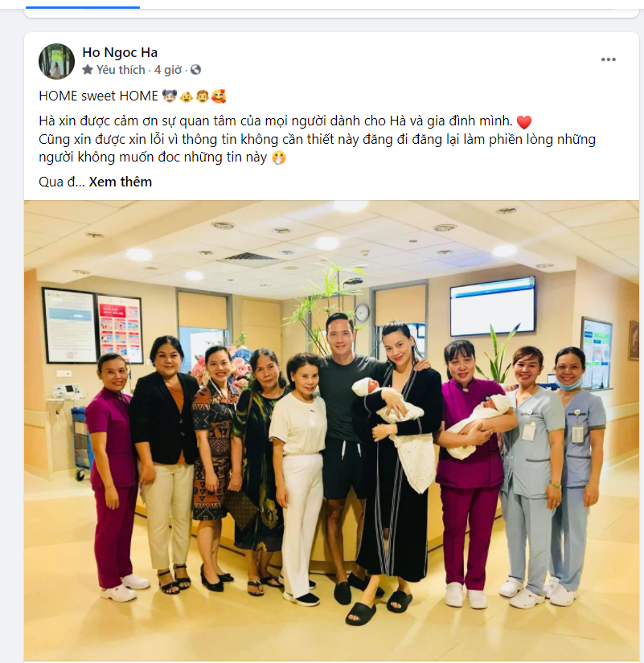Expand post with 'Xem thêm'

(x=120, y=182)
